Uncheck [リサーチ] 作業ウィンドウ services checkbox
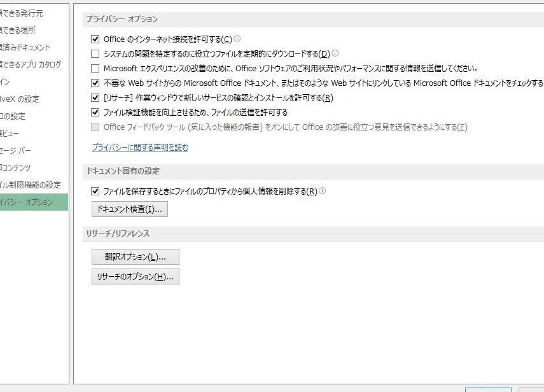 click(x=95, y=98)
